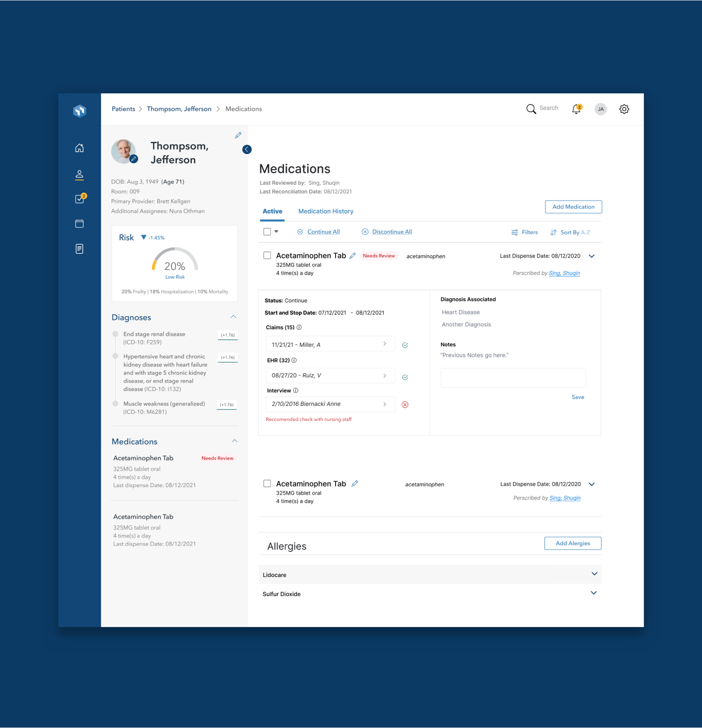
Task: Click the Add Medication button
Action: tap(573, 207)
